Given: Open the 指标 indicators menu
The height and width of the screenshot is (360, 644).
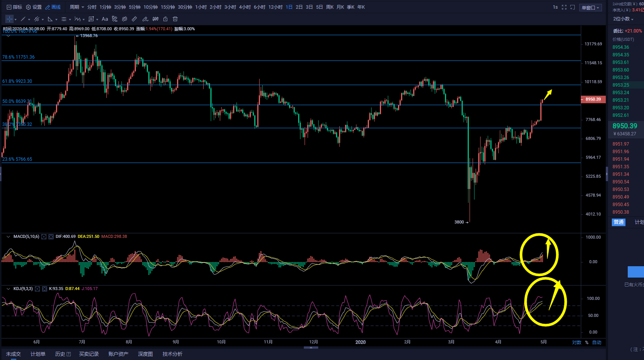Looking at the screenshot, I should (x=14, y=7).
